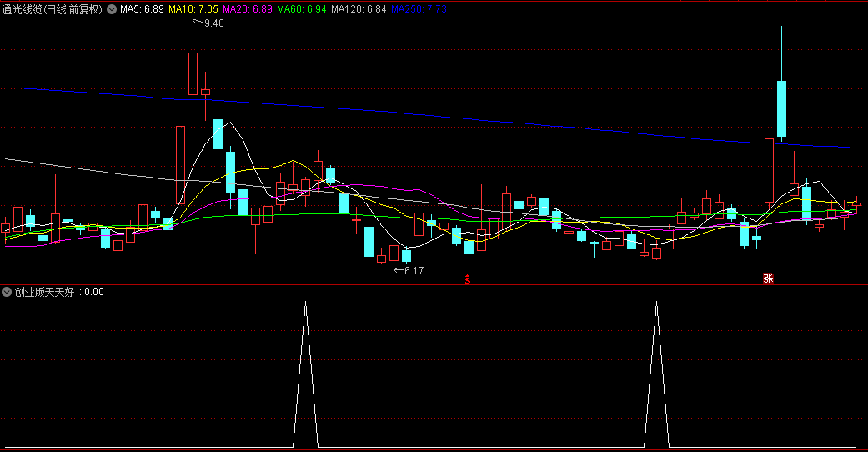Select the MA20: 6.89 label

(248, 9)
